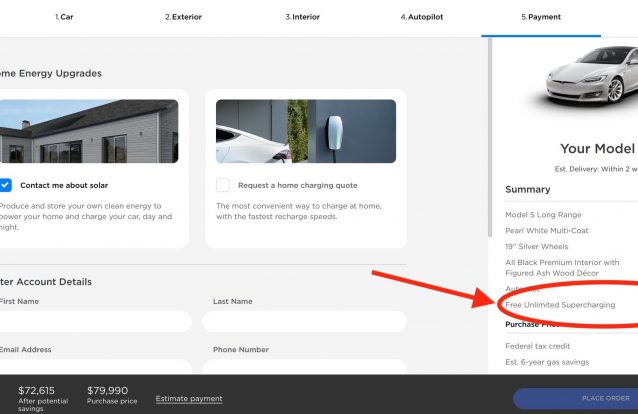Image resolution: width=638 pixels, height=414 pixels.
Task: Click the wall charger image
Action: (306, 131)
